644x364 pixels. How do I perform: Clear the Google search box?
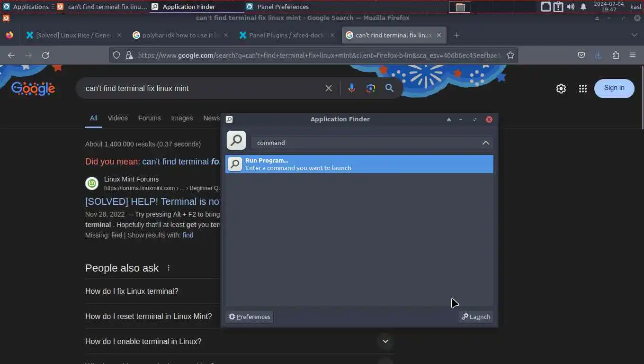tap(329, 88)
